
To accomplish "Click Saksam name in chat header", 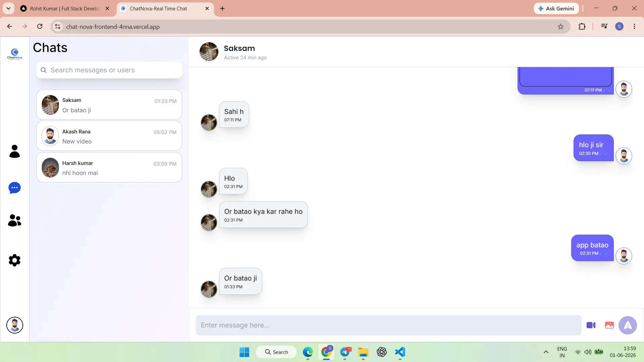I will point(239,48).
